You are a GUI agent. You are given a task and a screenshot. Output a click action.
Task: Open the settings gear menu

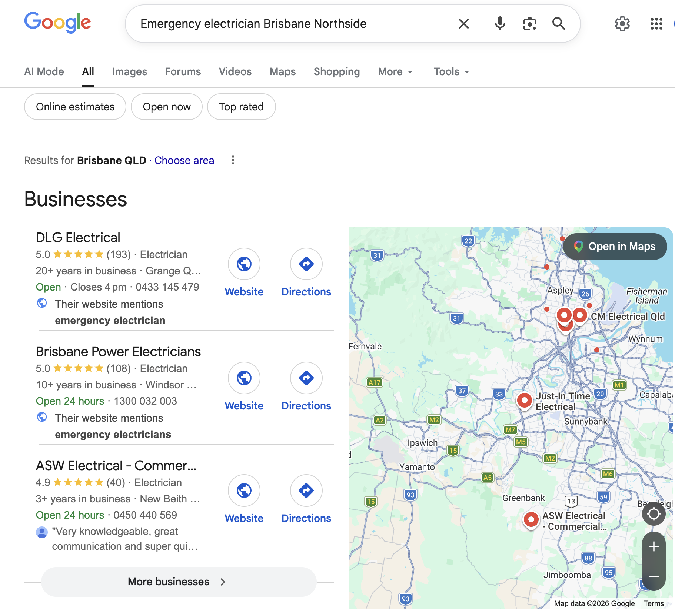(622, 24)
